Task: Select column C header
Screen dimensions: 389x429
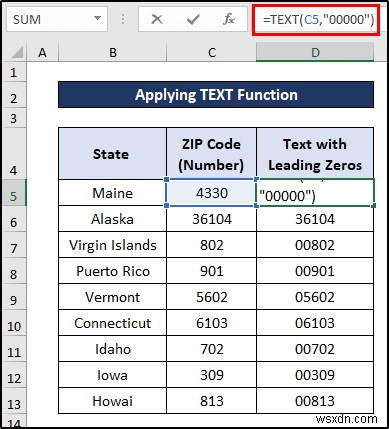Action: point(212,53)
